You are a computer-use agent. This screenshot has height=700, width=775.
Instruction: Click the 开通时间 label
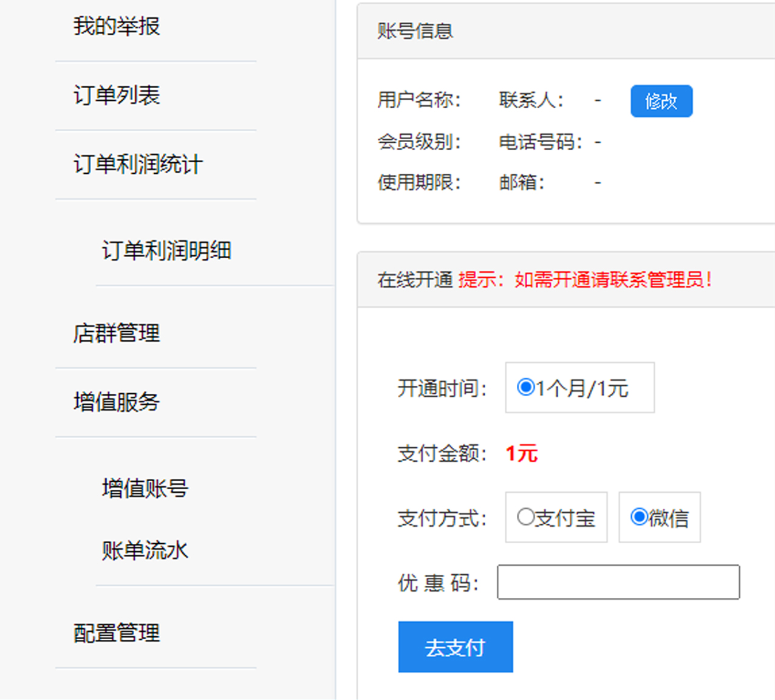coord(442,388)
